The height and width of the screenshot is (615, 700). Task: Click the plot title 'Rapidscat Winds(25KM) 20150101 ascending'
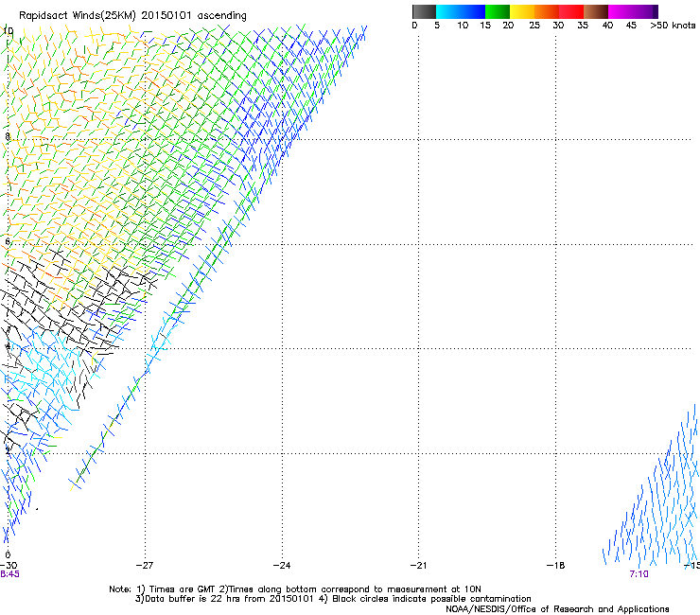pyautogui.click(x=132, y=16)
